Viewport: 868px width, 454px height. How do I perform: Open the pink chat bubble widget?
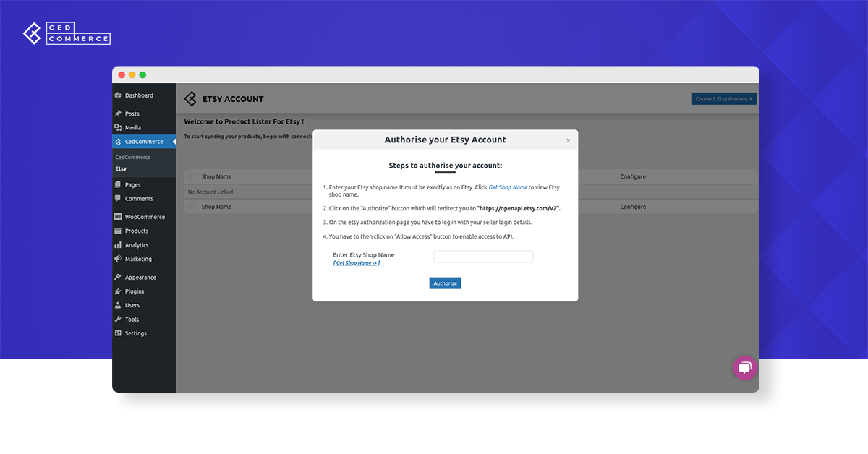point(744,367)
